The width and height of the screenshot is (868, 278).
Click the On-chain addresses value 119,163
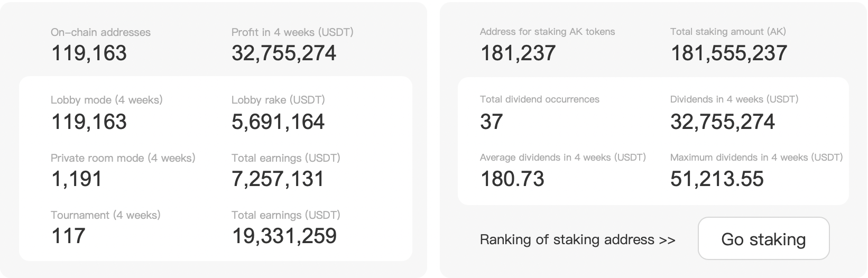pyautogui.click(x=89, y=53)
